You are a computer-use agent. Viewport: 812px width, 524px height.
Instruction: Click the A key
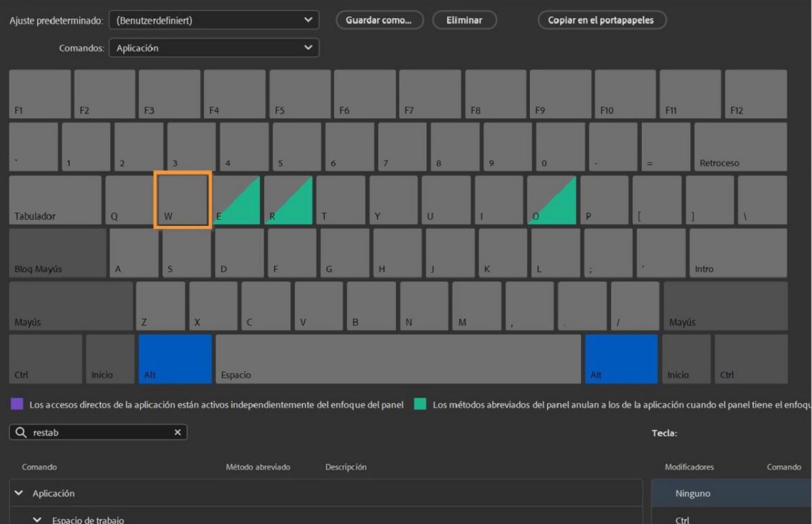[x=134, y=253]
